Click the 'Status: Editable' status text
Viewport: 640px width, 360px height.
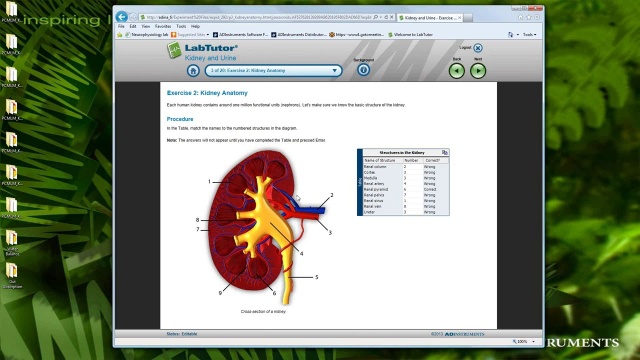pyautogui.click(x=182, y=334)
